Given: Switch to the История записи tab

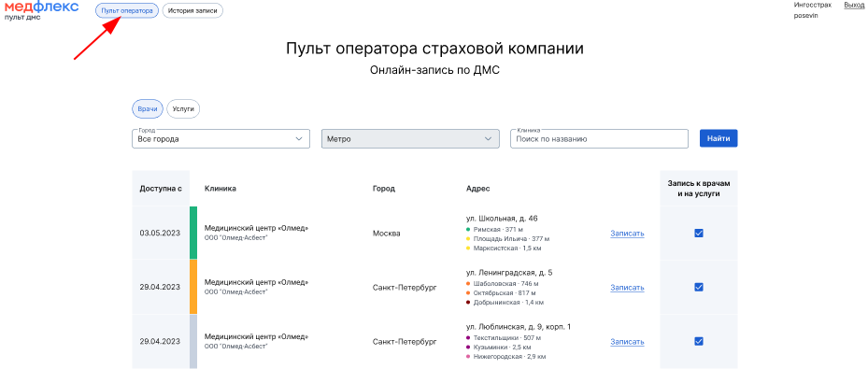Looking at the screenshot, I should tap(192, 10).
